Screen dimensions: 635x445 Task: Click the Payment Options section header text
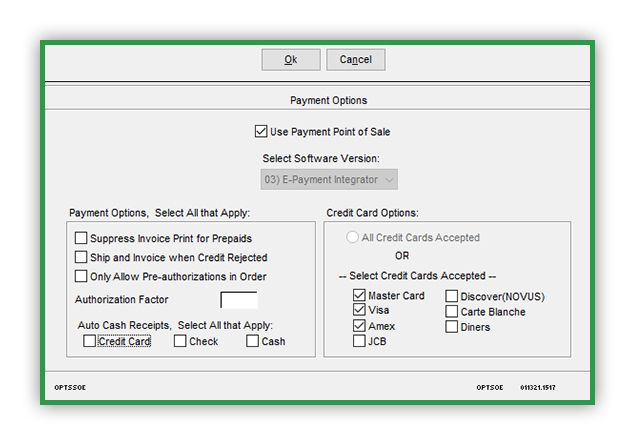tap(328, 100)
